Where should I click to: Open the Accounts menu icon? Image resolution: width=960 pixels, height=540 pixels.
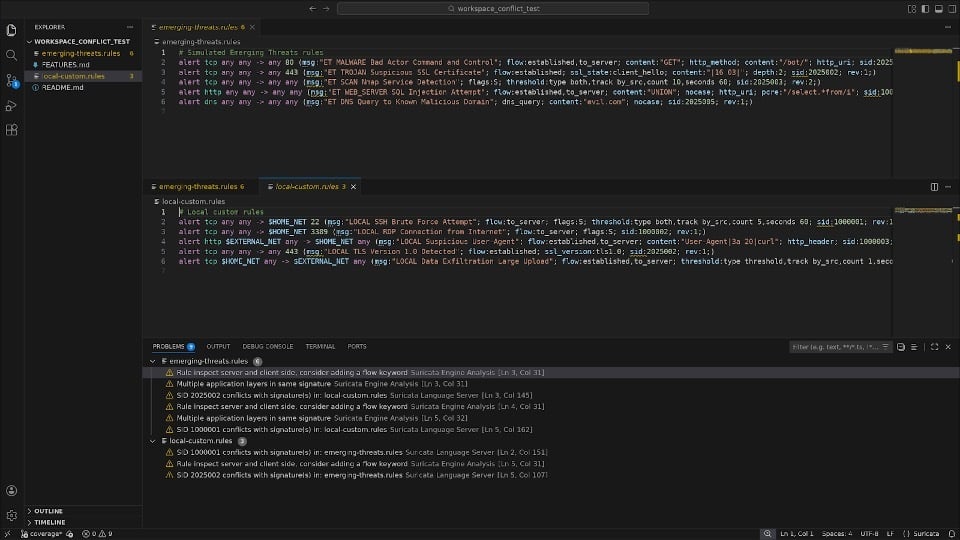(11, 491)
